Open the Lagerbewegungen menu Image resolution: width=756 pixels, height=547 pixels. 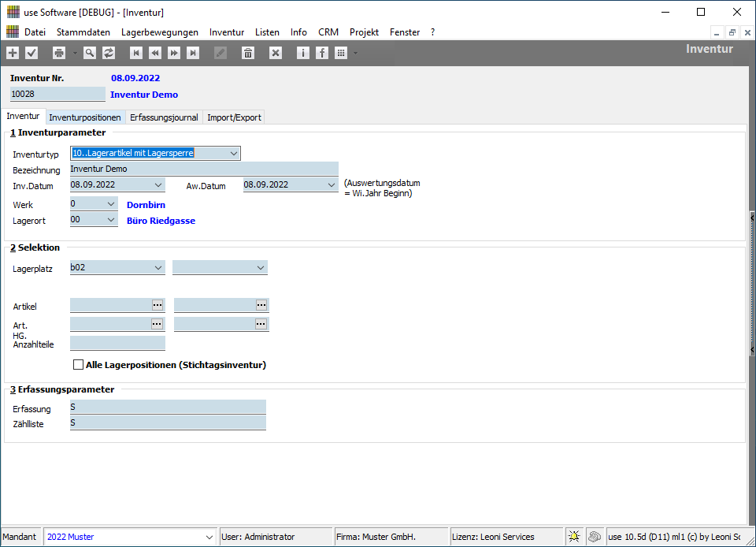tap(160, 32)
